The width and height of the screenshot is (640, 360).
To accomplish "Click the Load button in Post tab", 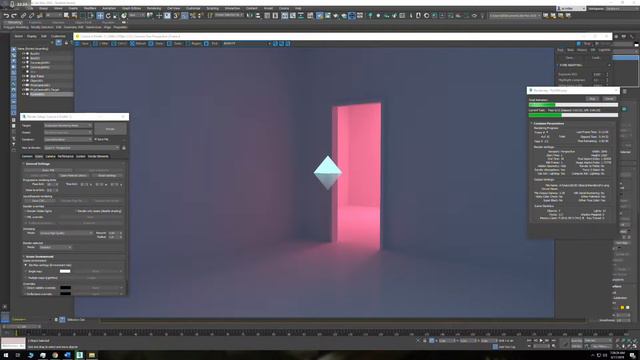I will pos(596,58).
